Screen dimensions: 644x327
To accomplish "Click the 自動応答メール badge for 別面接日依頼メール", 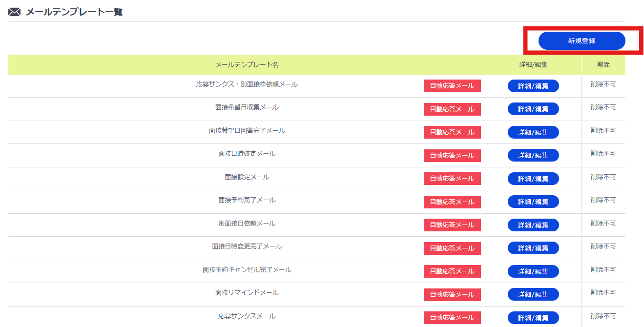I will pos(452,225).
